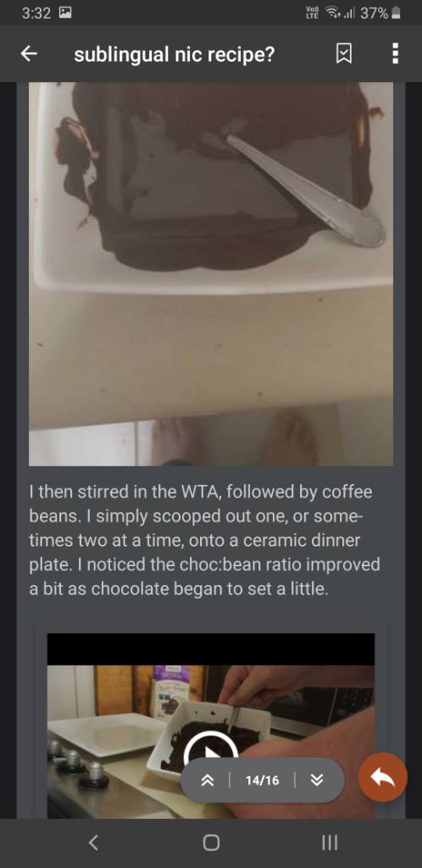Tap the VoLTE indicator in status bar
The height and width of the screenshot is (868, 422).
(x=313, y=14)
